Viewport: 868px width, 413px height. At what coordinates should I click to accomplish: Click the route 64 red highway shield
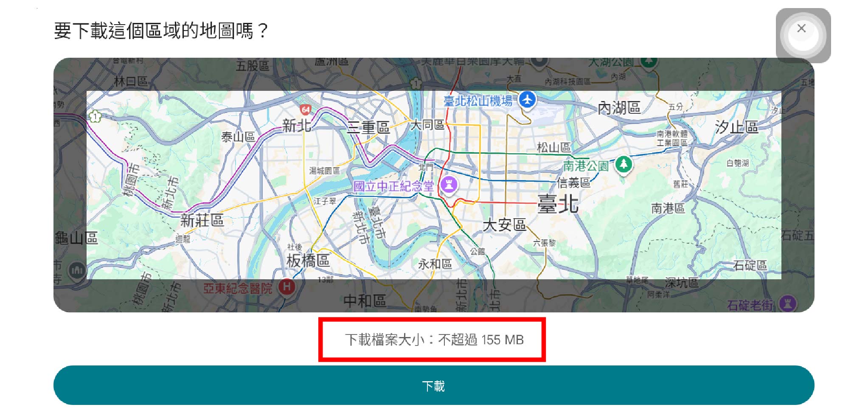coord(305,110)
